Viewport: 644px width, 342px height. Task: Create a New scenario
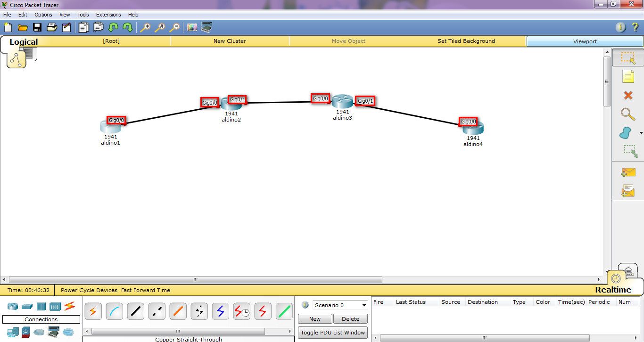(x=314, y=319)
